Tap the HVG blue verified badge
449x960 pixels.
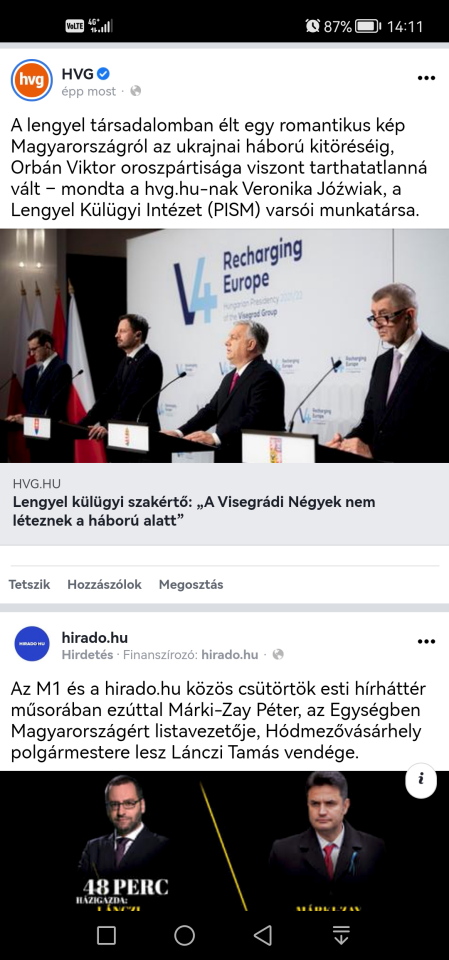[104, 74]
